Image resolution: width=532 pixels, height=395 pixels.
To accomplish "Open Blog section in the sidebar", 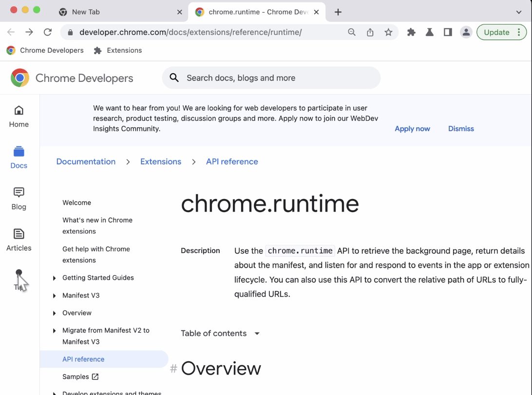I will [x=19, y=198].
